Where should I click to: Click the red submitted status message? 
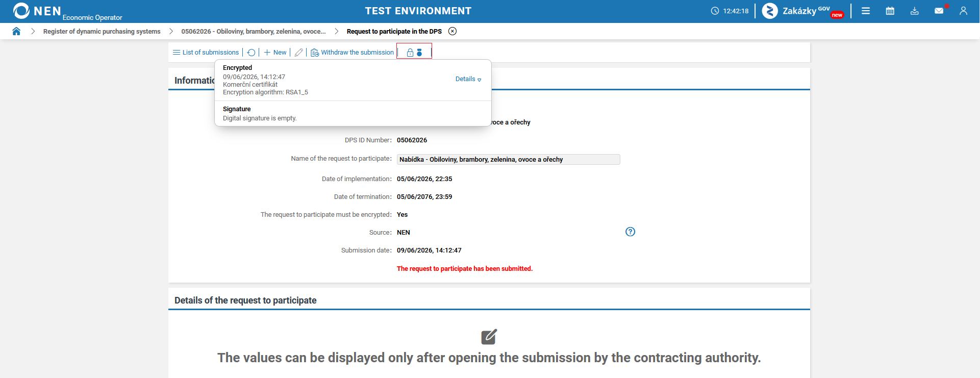[465, 268]
